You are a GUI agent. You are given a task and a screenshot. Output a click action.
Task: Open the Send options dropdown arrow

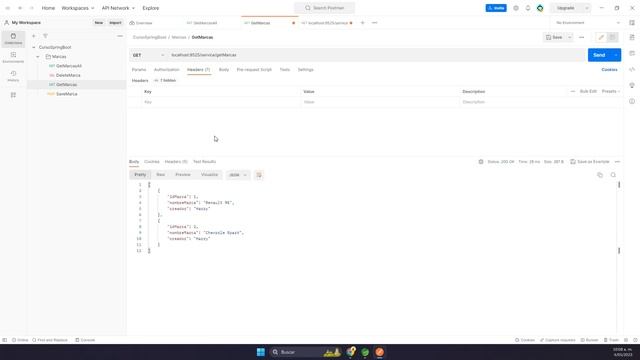pos(616,55)
